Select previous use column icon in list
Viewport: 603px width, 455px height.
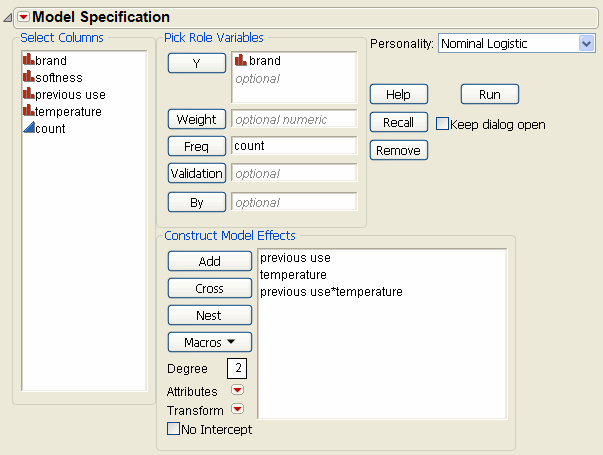28,95
